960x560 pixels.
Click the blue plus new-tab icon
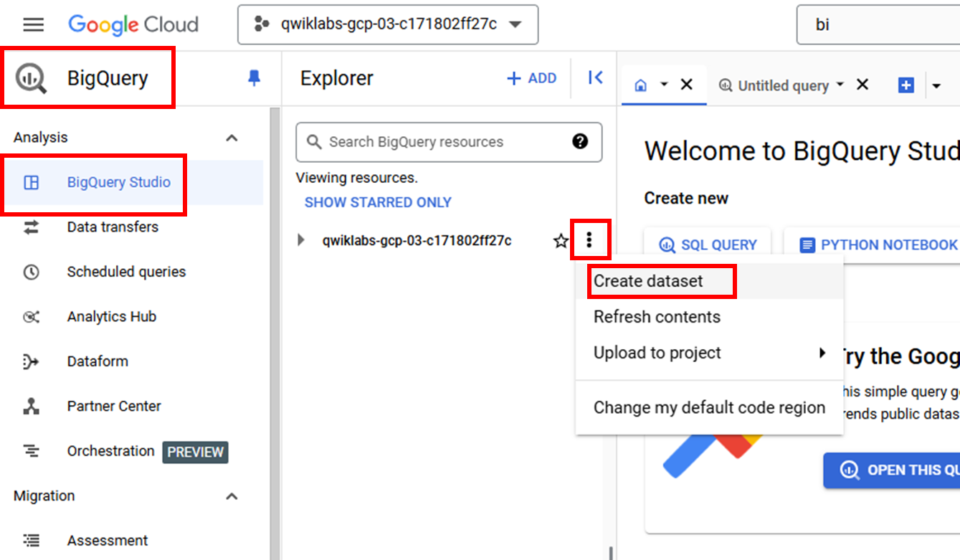906,85
